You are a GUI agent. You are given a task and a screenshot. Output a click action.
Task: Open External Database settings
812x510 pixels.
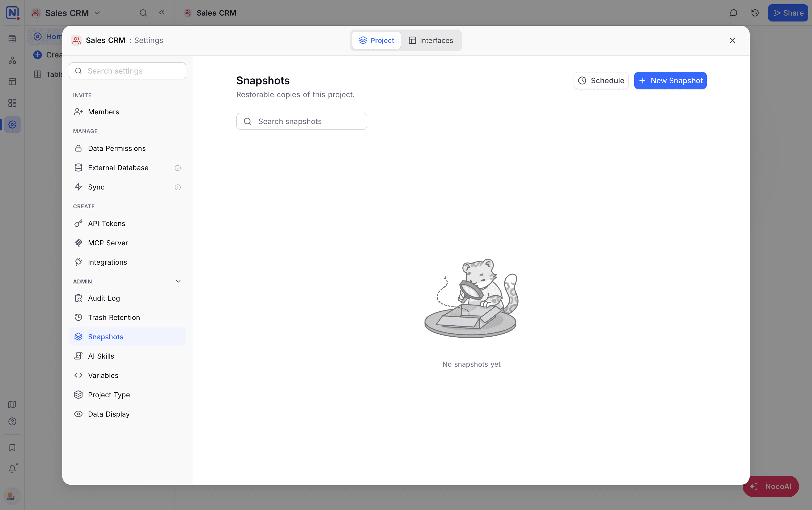click(128, 167)
